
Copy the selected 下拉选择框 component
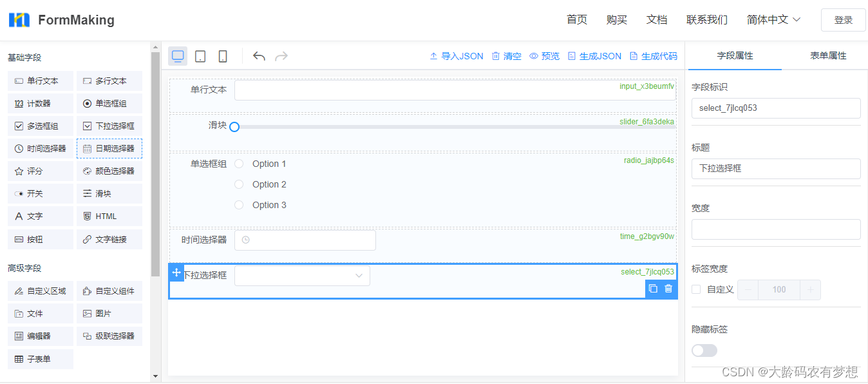[x=653, y=289]
